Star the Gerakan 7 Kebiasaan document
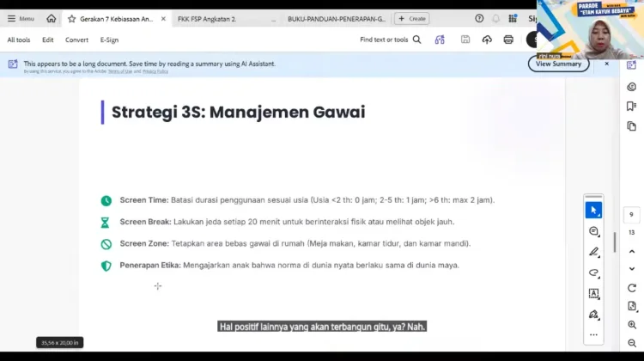This screenshot has height=361, width=644. [71, 19]
